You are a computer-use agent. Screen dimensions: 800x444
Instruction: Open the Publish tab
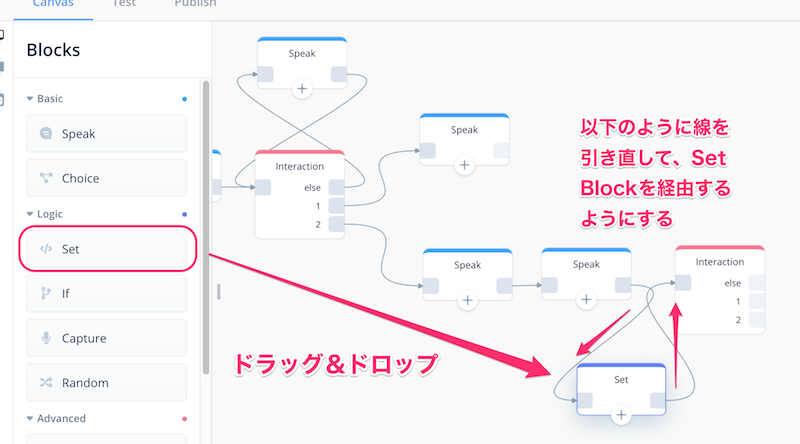point(195,4)
